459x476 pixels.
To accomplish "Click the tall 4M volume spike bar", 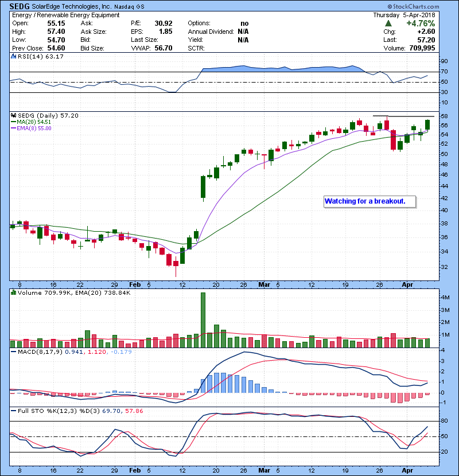I will click(x=203, y=320).
